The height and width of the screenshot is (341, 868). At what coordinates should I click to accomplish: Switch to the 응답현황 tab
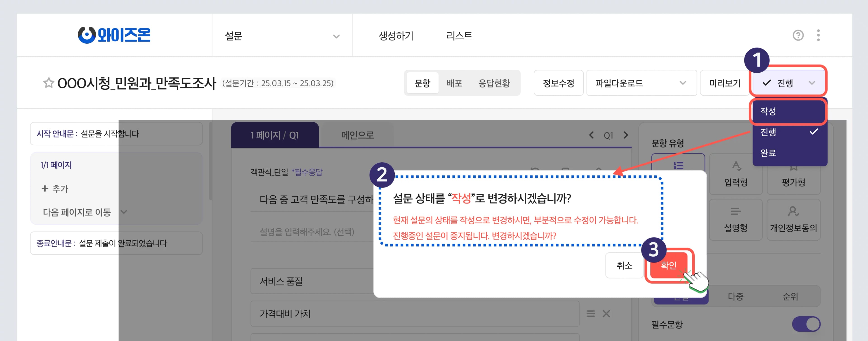[494, 83]
